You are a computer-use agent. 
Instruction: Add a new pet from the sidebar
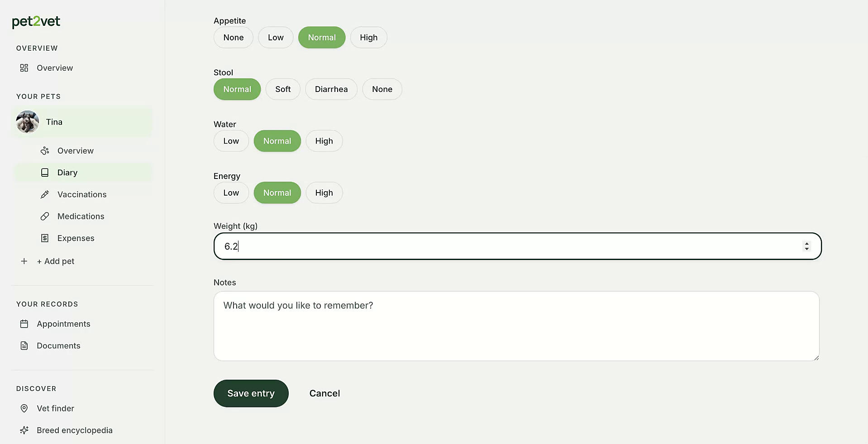coord(56,261)
